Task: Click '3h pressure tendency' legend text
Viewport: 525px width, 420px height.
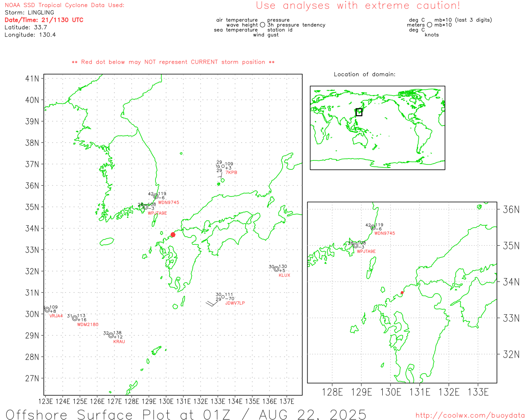Action: pyautogui.click(x=296, y=25)
